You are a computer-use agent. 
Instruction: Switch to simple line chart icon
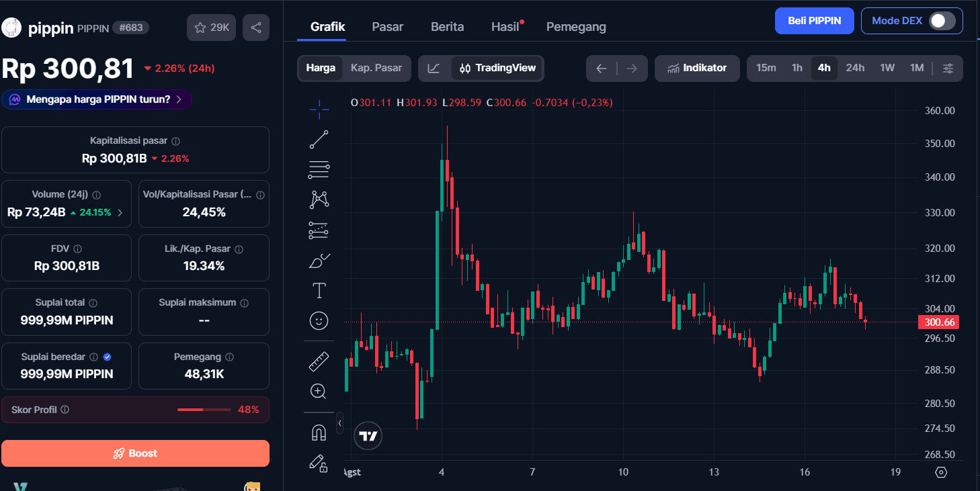(x=434, y=68)
